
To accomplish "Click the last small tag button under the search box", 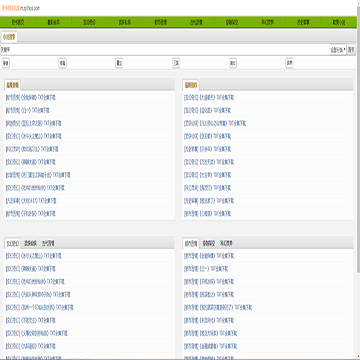I will tap(289, 63).
